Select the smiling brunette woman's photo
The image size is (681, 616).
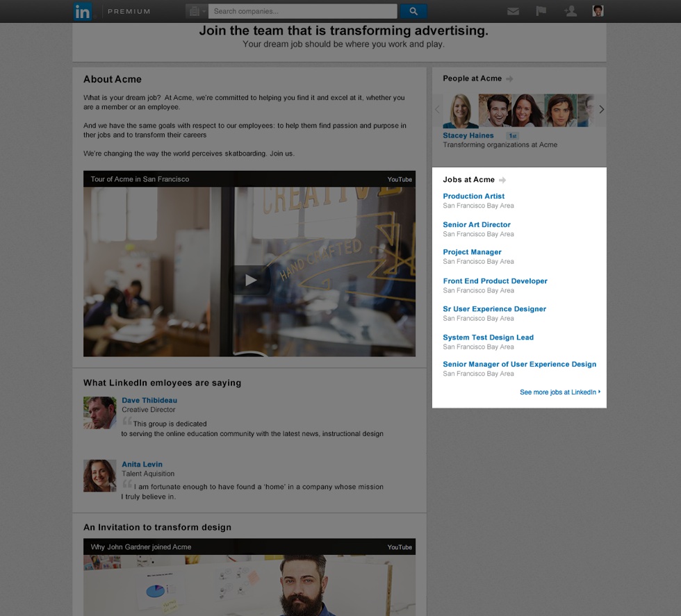[x=527, y=110]
